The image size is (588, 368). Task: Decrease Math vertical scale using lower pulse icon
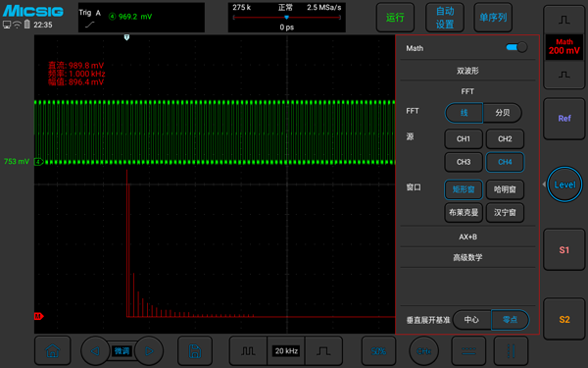tap(564, 75)
